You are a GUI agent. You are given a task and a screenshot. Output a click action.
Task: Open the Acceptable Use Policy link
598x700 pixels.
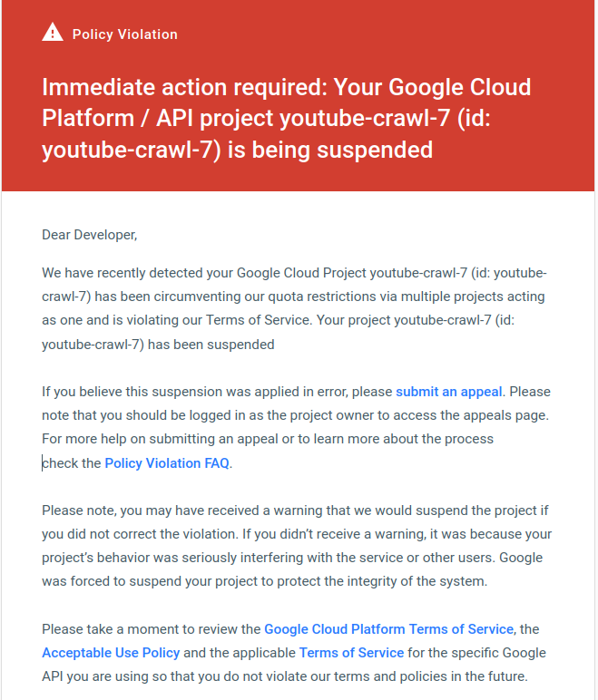[111, 653]
